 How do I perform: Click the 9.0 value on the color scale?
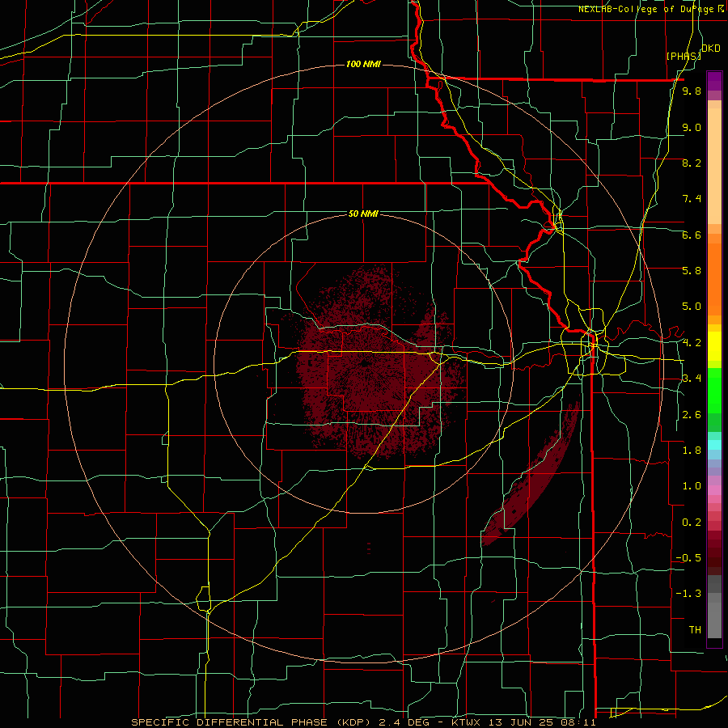(x=692, y=127)
